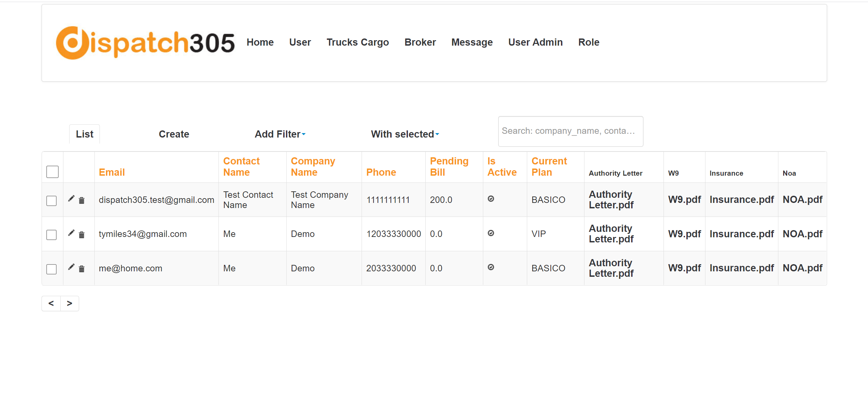868x399 pixels.
Task: Sort by Pending Bill column
Action: tap(449, 166)
